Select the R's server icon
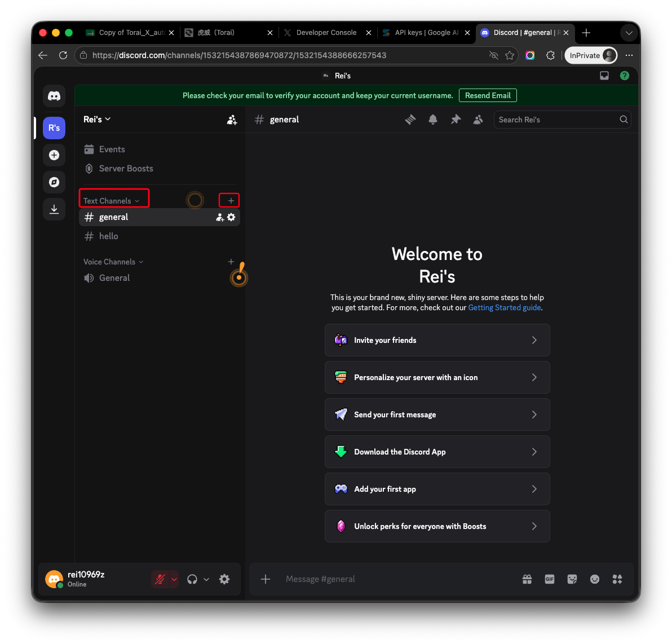The image size is (672, 644). tap(54, 128)
